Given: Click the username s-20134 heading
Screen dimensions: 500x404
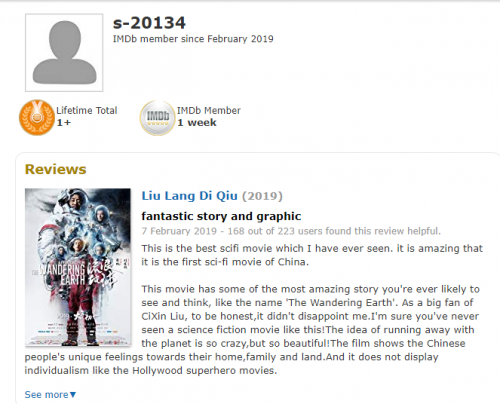Looking at the screenshot, I should [x=149, y=23].
